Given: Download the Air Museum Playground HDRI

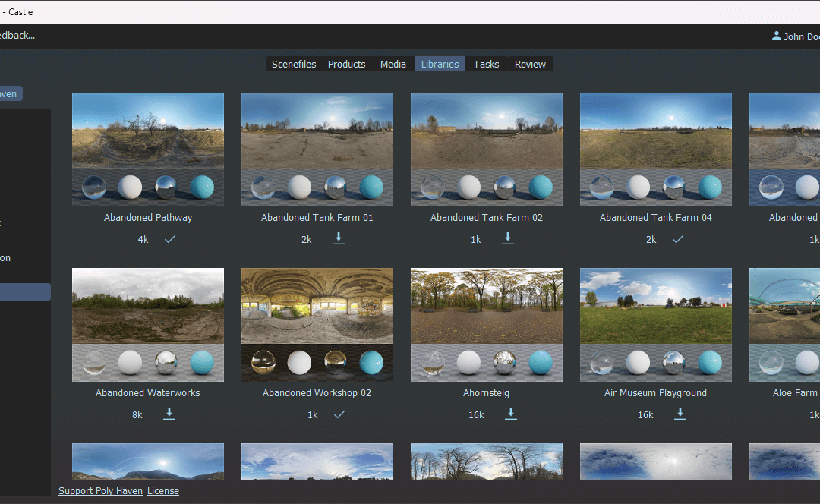Looking at the screenshot, I should 680,414.
